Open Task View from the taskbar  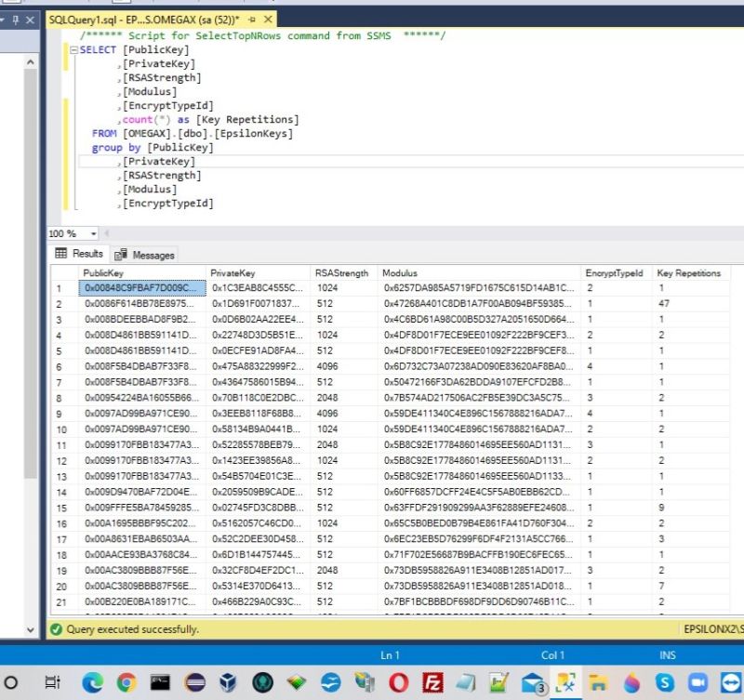click(x=52, y=682)
